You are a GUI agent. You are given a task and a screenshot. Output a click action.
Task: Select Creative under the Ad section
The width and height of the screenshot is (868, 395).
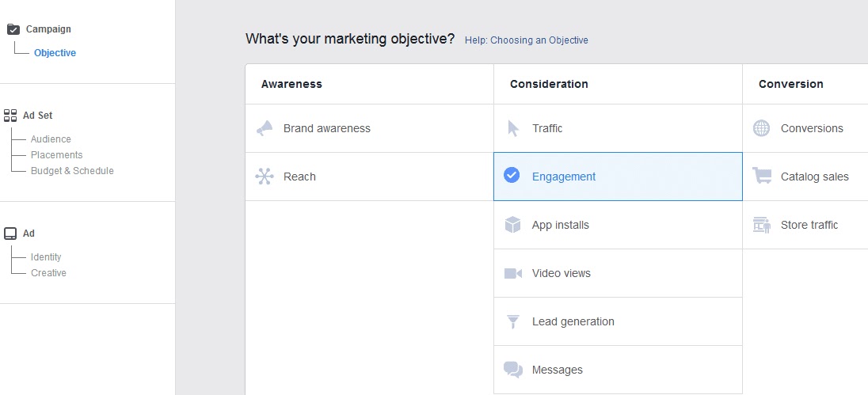click(x=48, y=273)
